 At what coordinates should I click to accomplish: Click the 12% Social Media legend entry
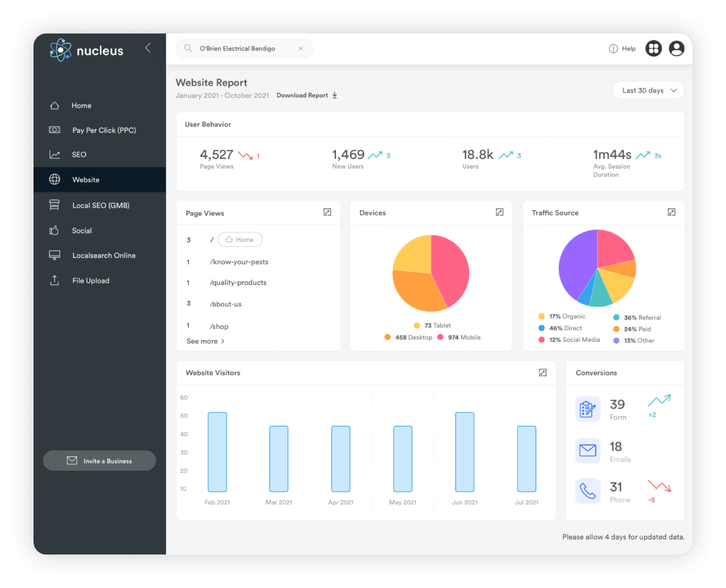(x=569, y=340)
